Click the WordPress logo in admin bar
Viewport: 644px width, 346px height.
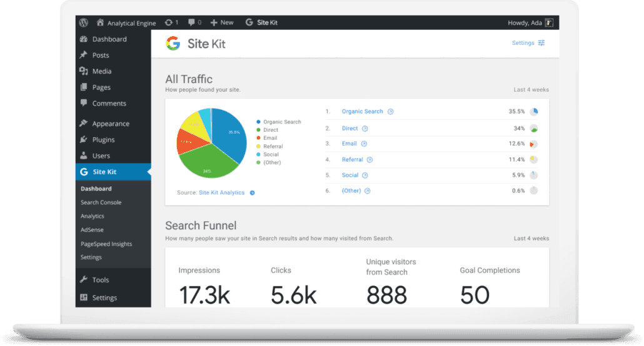coord(84,22)
